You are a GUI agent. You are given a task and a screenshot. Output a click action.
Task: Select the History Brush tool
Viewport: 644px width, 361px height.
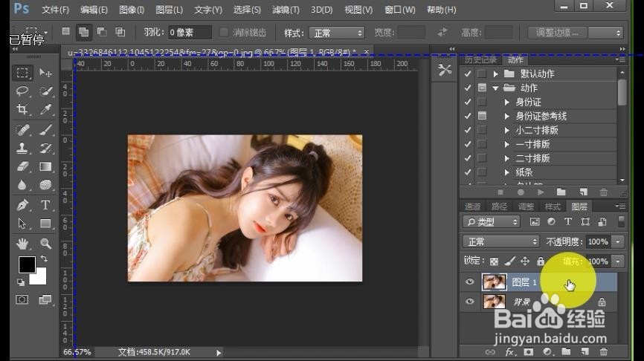coord(45,148)
